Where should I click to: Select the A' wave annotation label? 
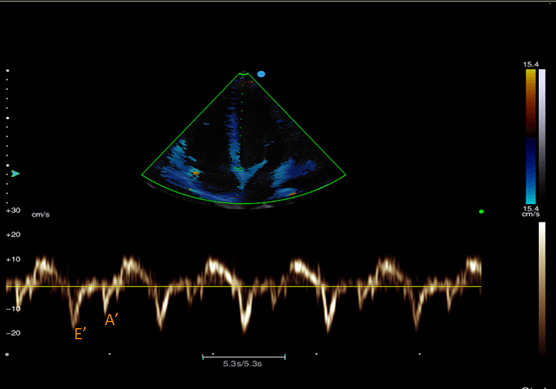point(111,320)
